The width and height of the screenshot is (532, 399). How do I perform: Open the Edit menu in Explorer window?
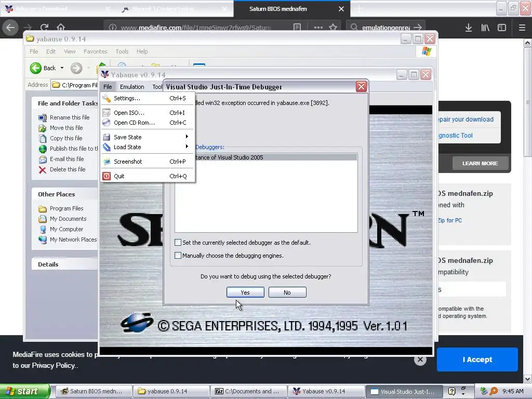(51, 51)
